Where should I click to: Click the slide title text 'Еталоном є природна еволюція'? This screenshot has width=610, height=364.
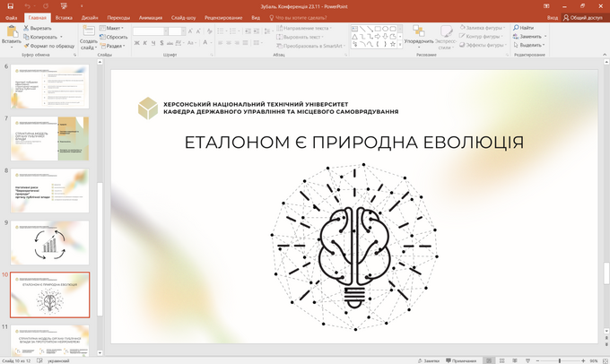pos(353,143)
